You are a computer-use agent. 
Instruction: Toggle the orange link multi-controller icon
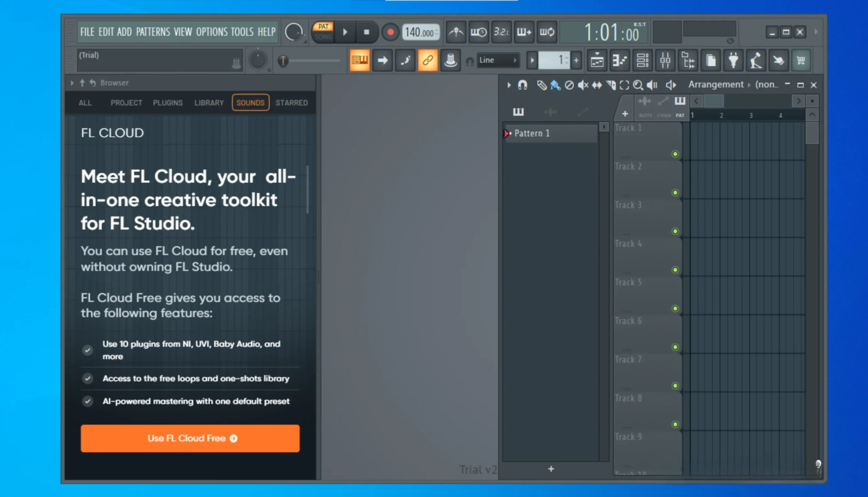428,60
